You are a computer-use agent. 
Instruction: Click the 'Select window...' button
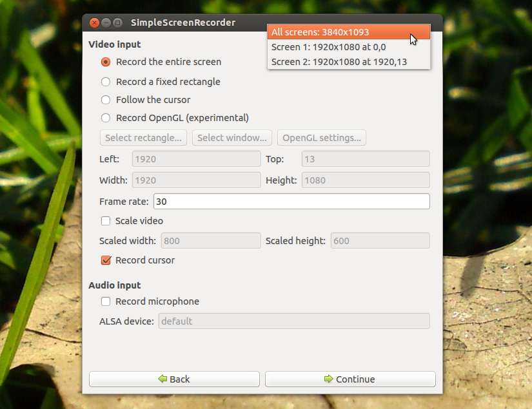(x=232, y=138)
